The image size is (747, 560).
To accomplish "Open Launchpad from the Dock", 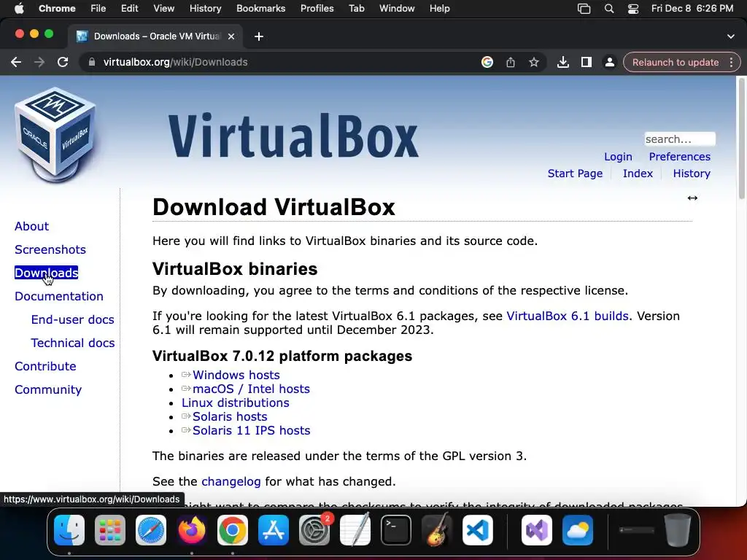I will pyautogui.click(x=110, y=529).
